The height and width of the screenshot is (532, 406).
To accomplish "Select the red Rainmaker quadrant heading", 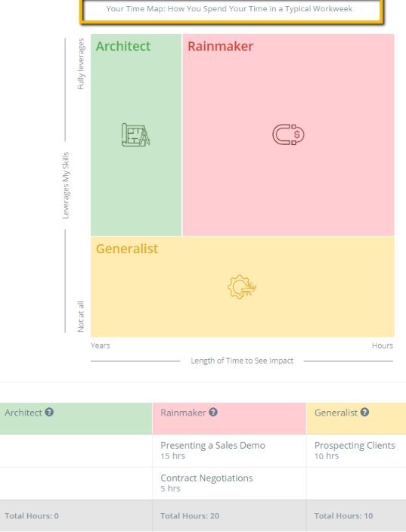I will (x=221, y=46).
